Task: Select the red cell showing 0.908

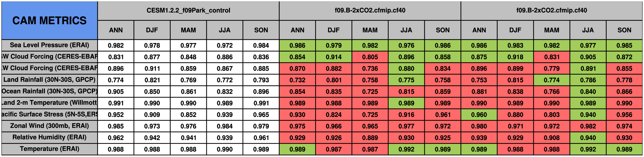Action: (552, 138)
